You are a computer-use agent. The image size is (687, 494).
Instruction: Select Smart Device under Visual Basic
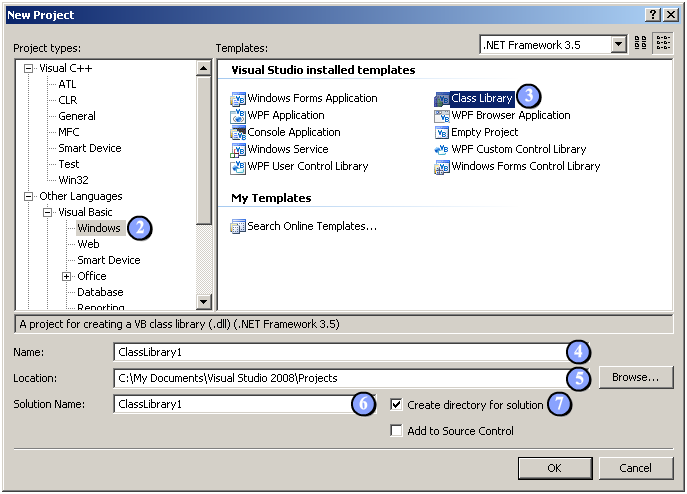coord(109,260)
